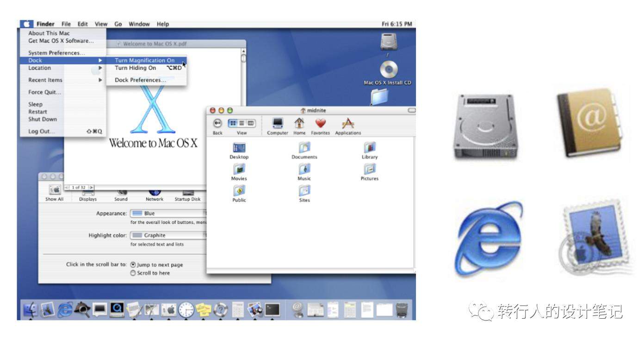Open the Sites folder

point(304,194)
